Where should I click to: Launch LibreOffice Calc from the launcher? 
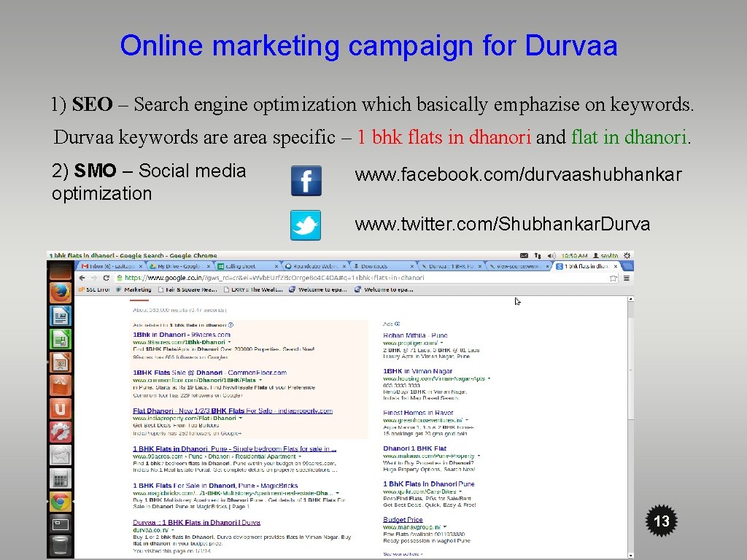61,339
